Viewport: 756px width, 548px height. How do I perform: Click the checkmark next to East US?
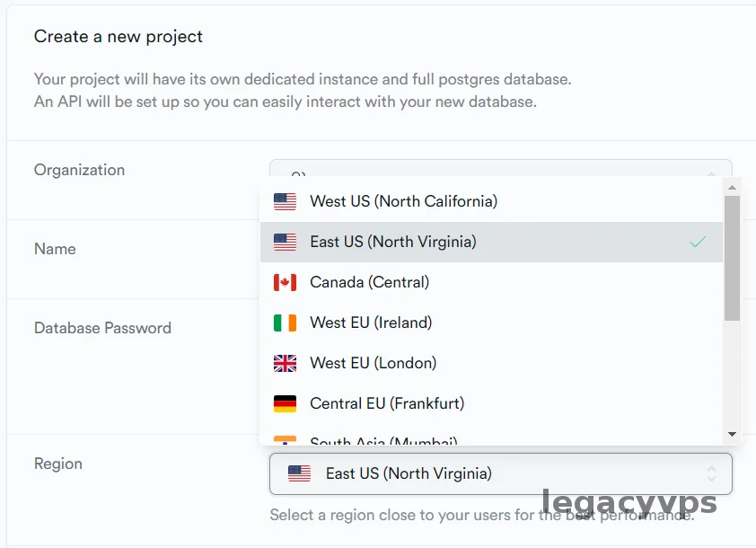pyautogui.click(x=698, y=242)
